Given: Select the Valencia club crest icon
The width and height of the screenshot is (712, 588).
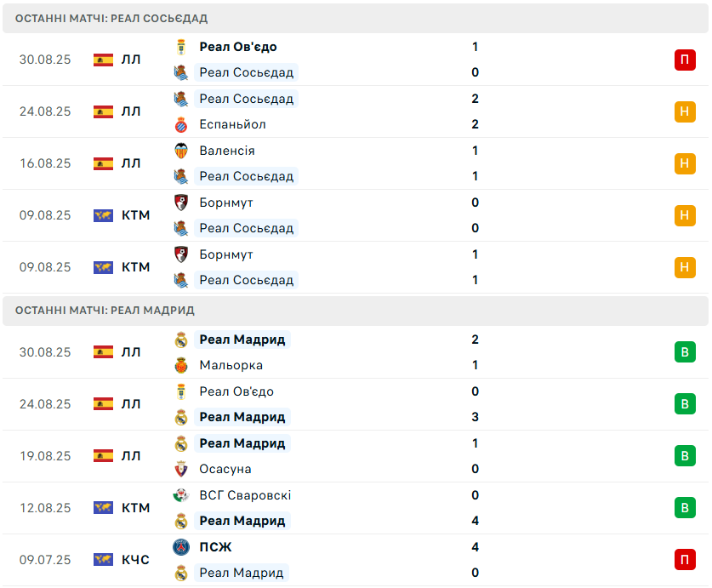Looking at the screenshot, I should [181, 151].
